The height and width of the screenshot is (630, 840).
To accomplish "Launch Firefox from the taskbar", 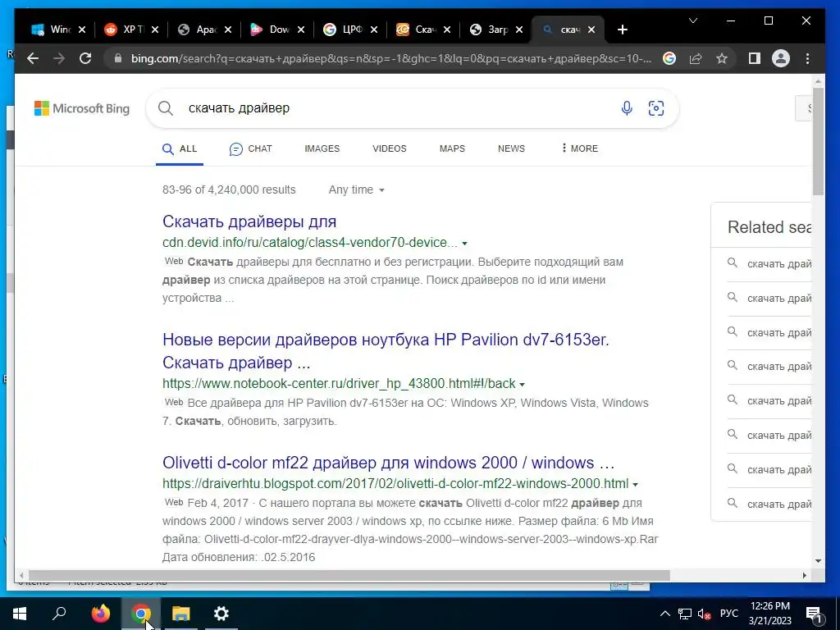I will point(100,614).
